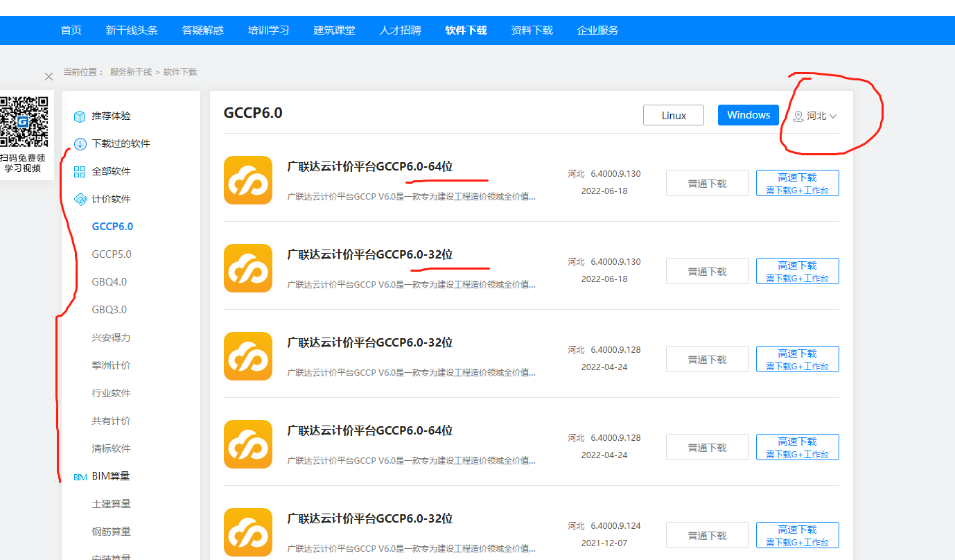
Task: Click 普通下载 for 64位 version 6.4000.9.128
Action: [708, 448]
